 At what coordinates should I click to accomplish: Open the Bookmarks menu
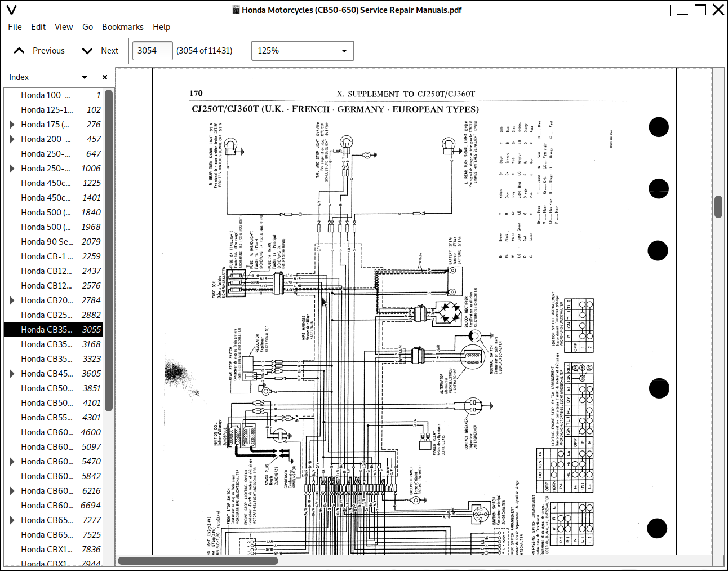[x=123, y=26]
